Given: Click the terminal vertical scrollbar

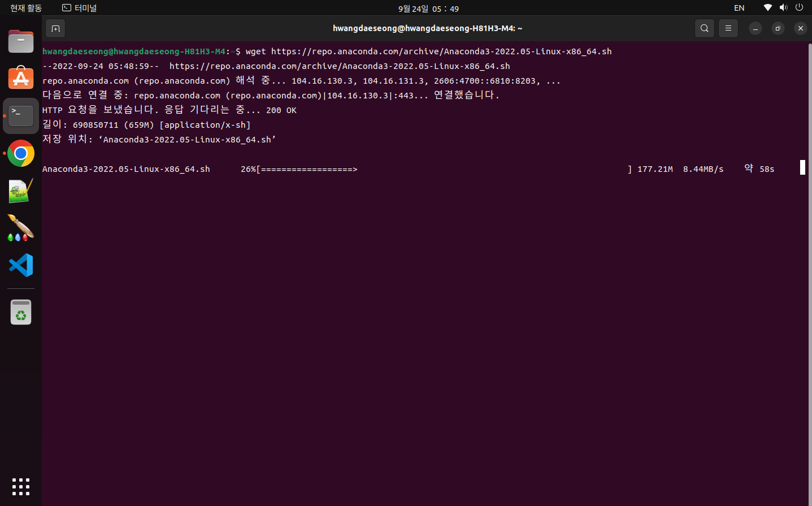Looking at the screenshot, I should [x=810, y=273].
